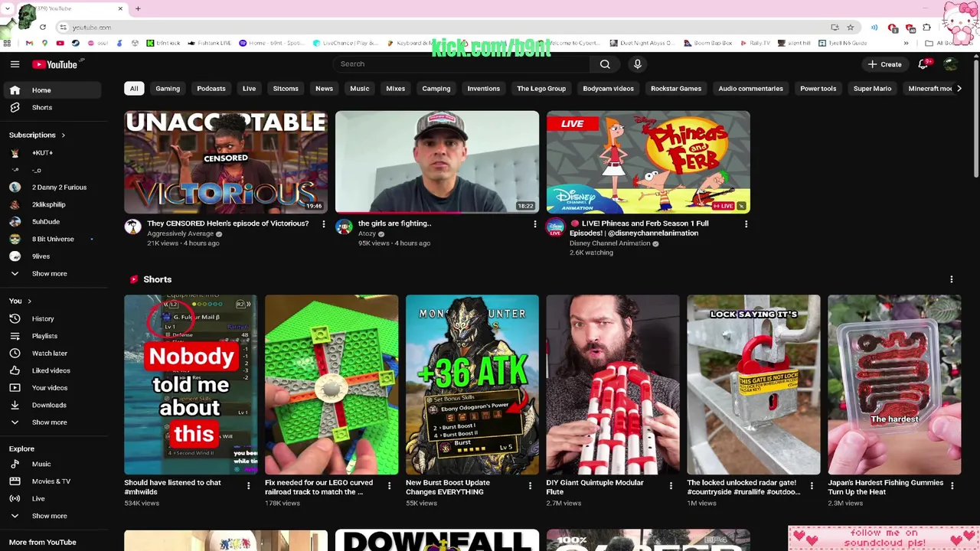Viewport: 980px width, 551px height.
Task: Click the Aggressively Average channel avatar
Action: click(133, 227)
